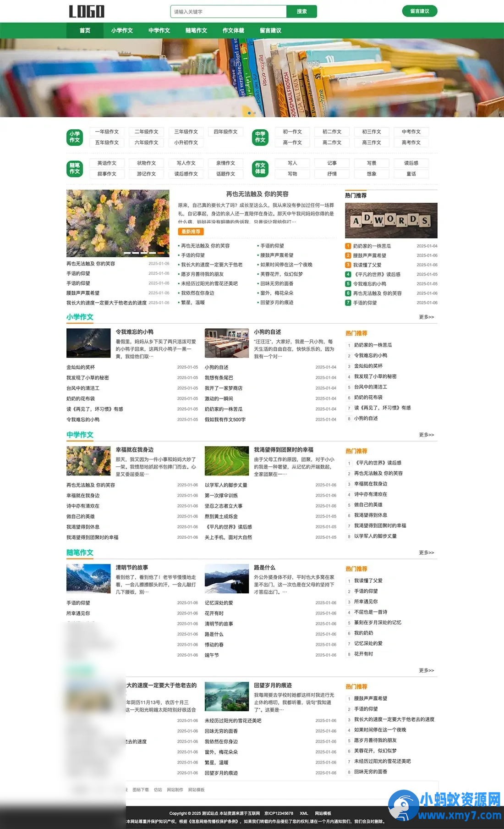Select the 读后感作文 category tag

coord(186,174)
